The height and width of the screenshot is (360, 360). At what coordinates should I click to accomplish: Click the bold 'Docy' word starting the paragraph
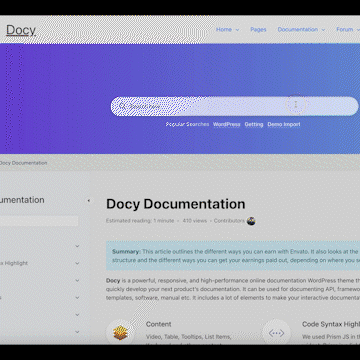tap(113, 281)
